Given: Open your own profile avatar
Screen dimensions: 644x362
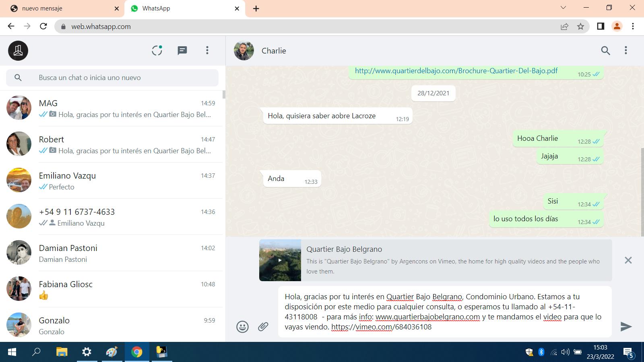Looking at the screenshot, I should point(18,51).
